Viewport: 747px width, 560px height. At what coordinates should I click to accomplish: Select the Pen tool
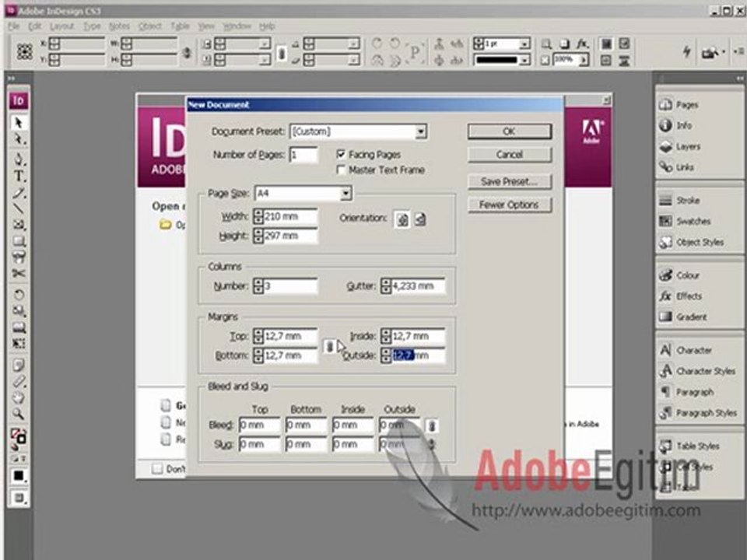tap(19, 159)
